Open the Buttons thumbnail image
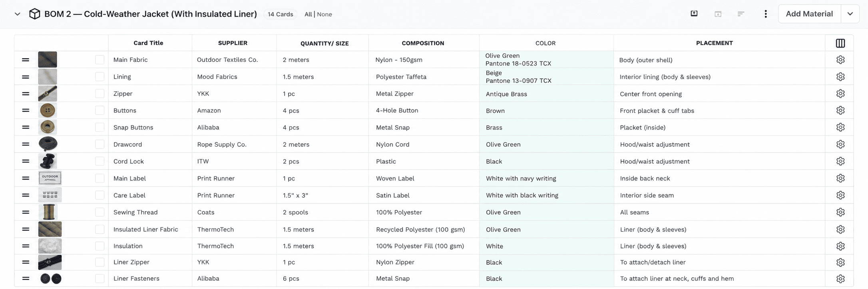This screenshot has width=868, height=289. [x=48, y=110]
